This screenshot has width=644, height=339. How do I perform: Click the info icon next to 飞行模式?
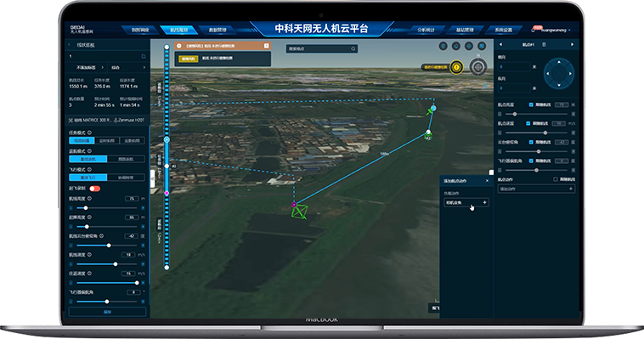point(89,170)
